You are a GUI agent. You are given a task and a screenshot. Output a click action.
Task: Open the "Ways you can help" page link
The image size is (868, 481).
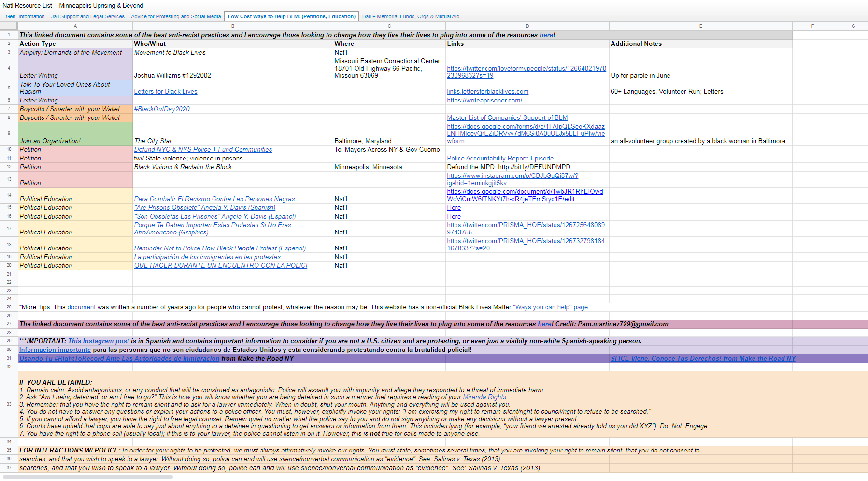pos(551,307)
